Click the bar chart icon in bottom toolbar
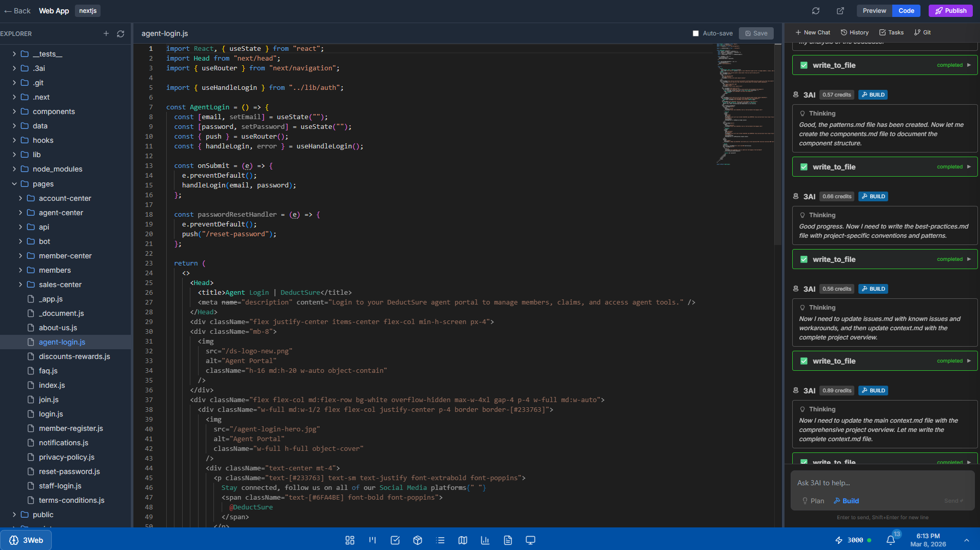Viewport: 980px width, 550px height. (485, 540)
